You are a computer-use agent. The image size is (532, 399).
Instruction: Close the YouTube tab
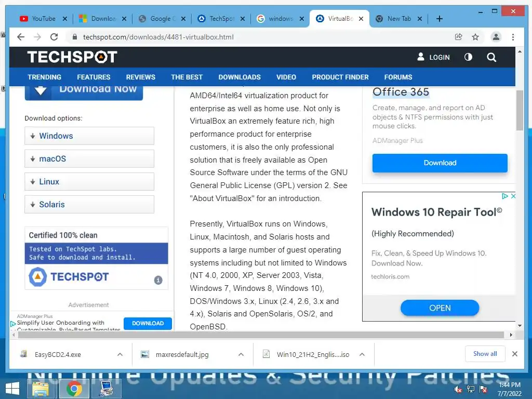[x=65, y=19]
